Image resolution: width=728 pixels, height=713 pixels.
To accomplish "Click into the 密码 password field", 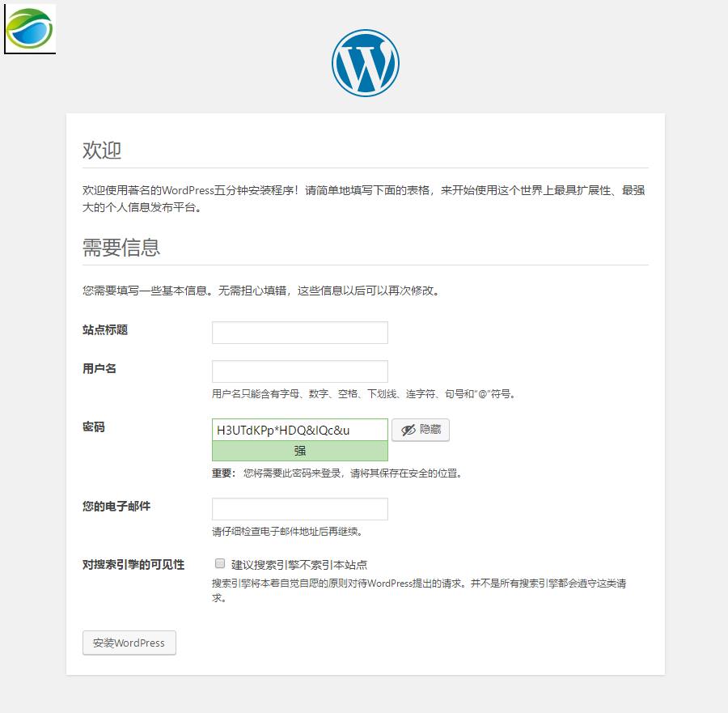I will pos(300,430).
